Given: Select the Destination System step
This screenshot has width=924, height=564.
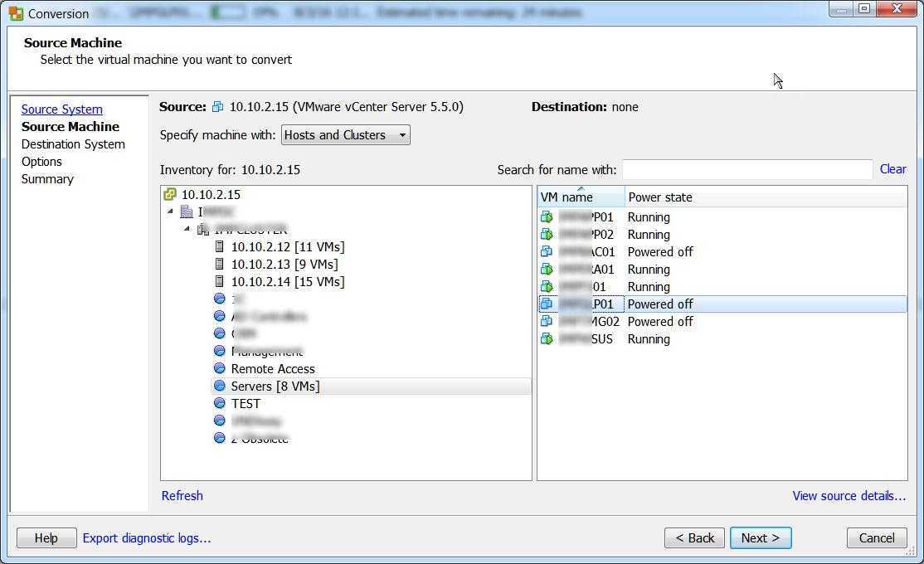Looking at the screenshot, I should pyautogui.click(x=73, y=143).
